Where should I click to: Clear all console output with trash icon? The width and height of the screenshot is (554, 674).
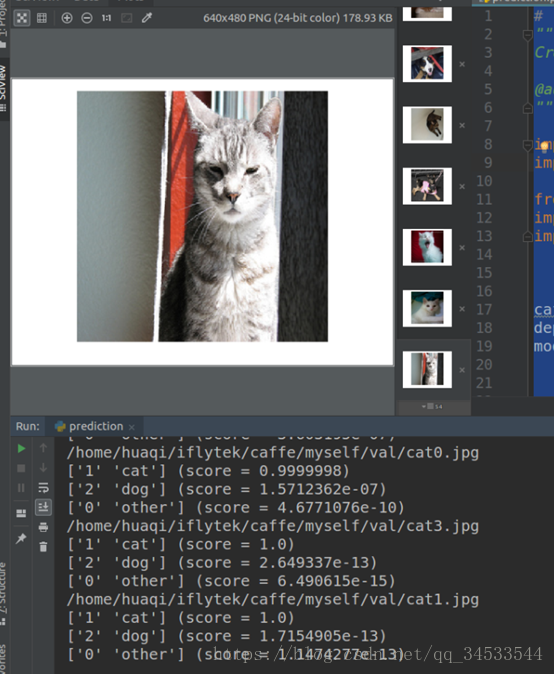point(43,547)
